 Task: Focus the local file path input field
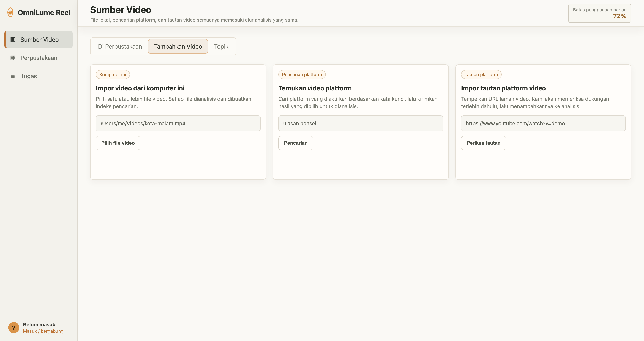[178, 123]
